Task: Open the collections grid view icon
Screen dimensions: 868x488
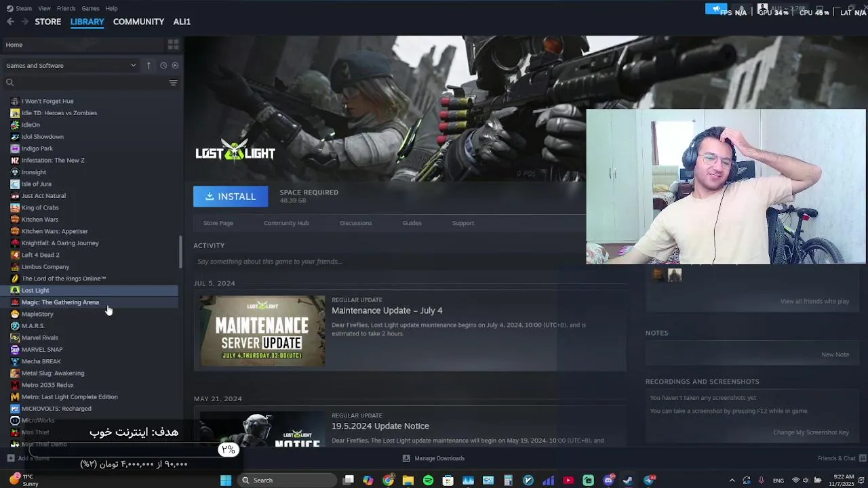Action: point(174,45)
